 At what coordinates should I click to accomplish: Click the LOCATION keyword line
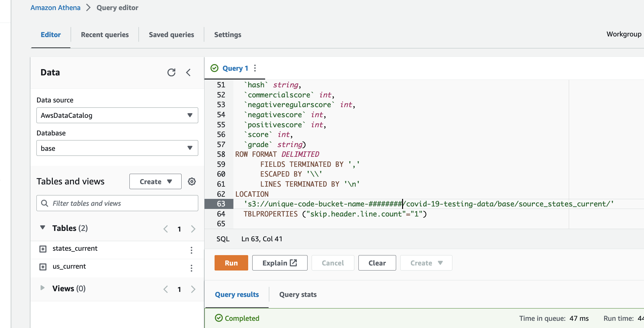(x=252, y=194)
